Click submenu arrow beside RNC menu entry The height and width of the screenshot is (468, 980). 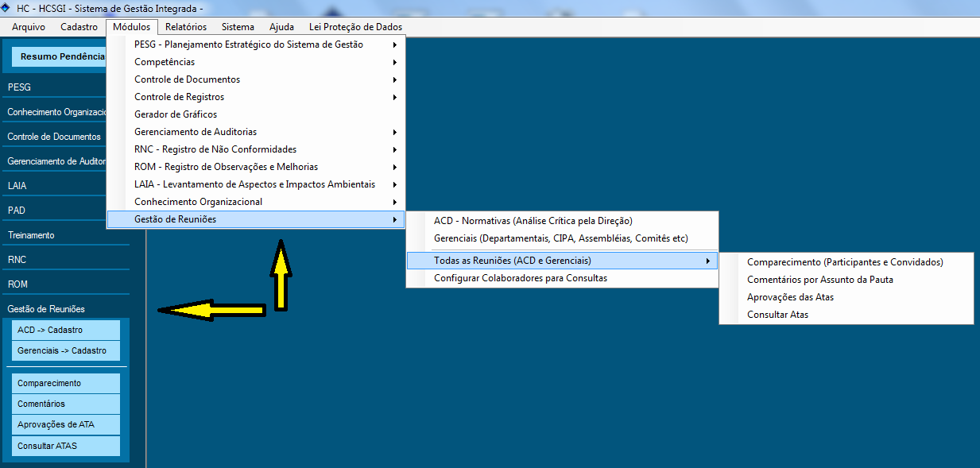(x=395, y=149)
